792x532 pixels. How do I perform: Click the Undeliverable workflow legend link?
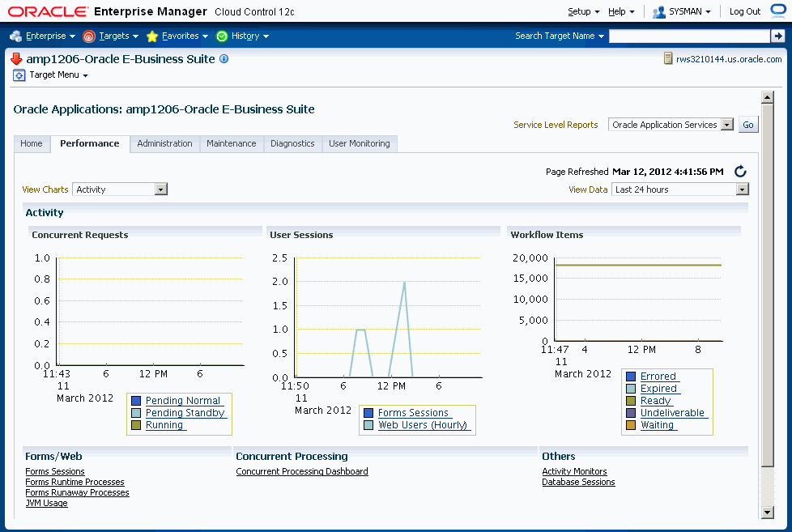pos(675,413)
